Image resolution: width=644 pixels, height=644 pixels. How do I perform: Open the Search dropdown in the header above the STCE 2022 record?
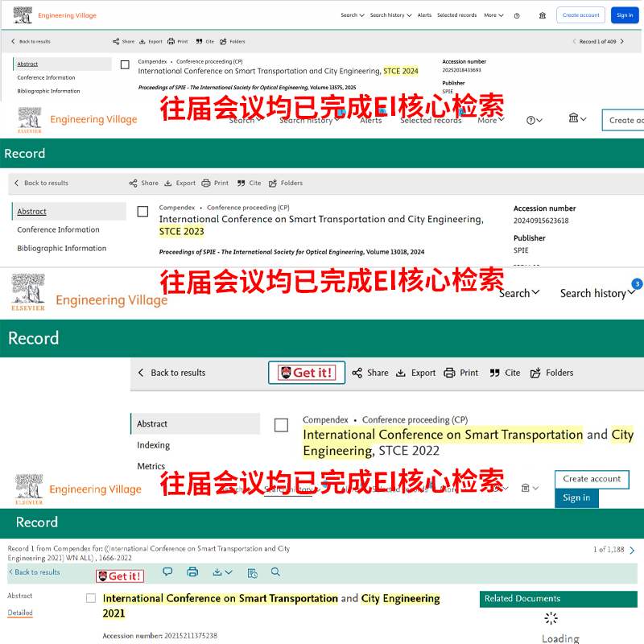pyautogui.click(x=519, y=293)
